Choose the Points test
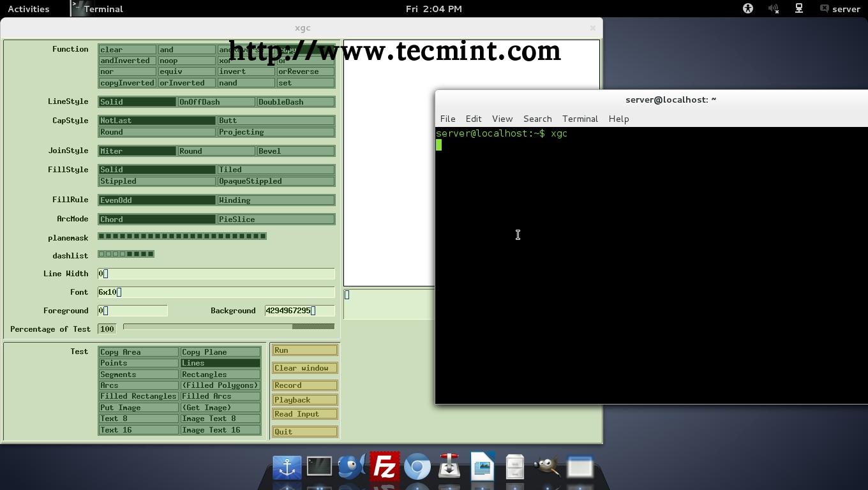This screenshot has height=490, width=868. tap(138, 363)
